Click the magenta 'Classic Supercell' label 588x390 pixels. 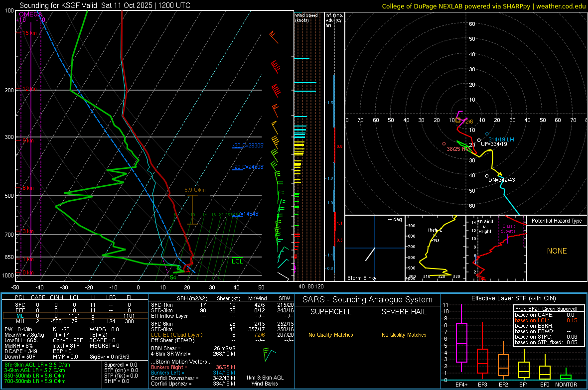click(509, 229)
